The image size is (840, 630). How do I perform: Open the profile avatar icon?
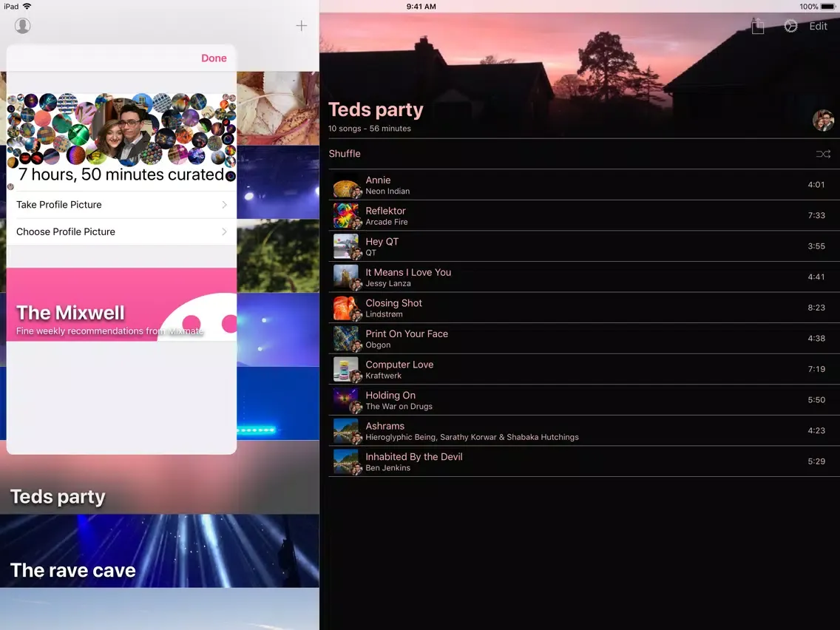click(22, 26)
